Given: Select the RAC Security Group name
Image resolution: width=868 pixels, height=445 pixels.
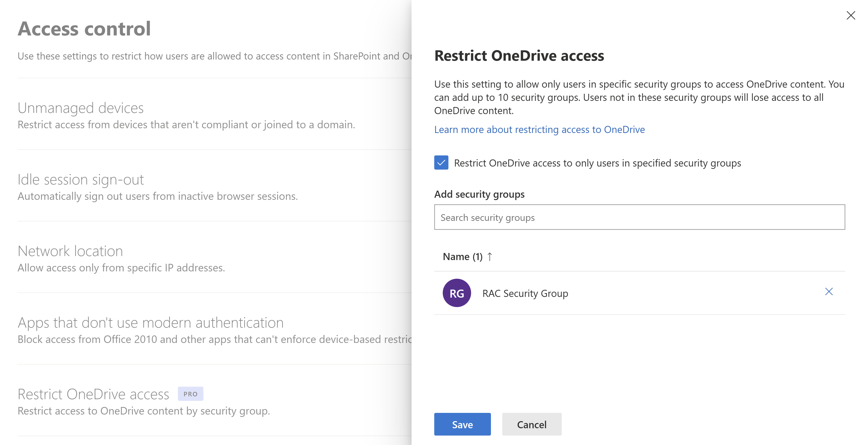Looking at the screenshot, I should point(525,293).
